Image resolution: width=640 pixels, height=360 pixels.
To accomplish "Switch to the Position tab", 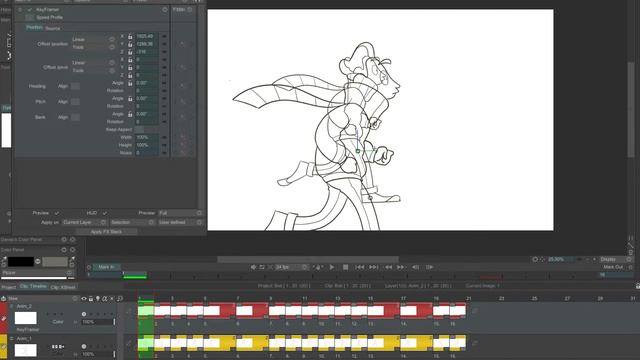I will pyautogui.click(x=34, y=27).
